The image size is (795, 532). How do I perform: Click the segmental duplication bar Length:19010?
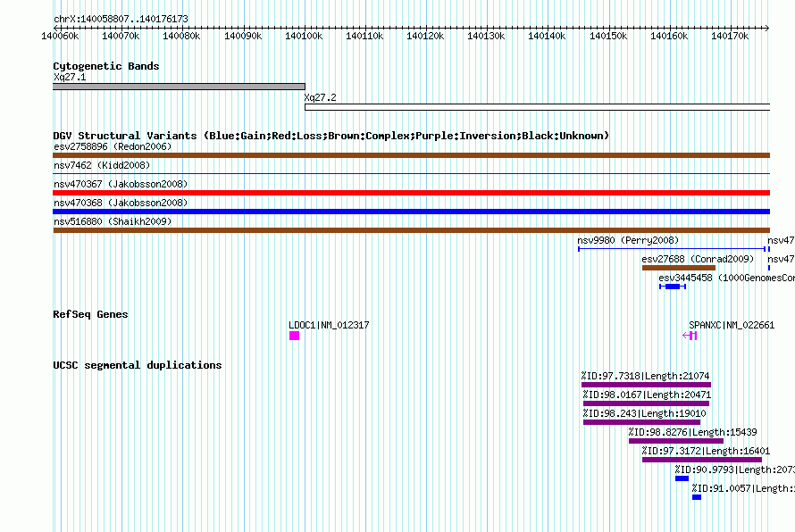(x=642, y=422)
